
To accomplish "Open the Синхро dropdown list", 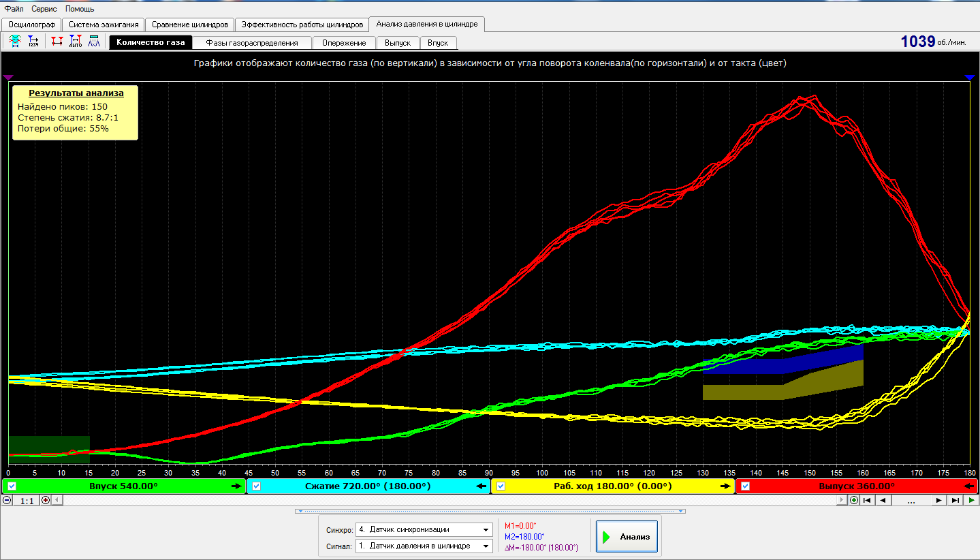I will coord(486,530).
